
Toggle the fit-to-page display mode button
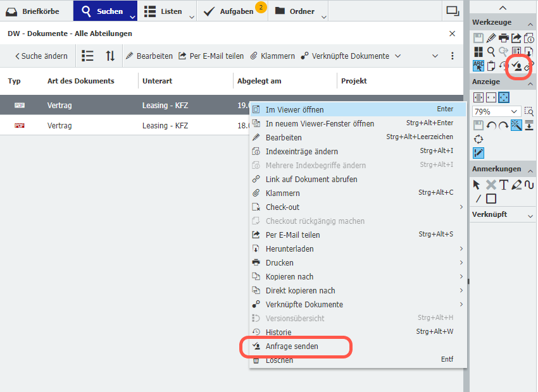click(x=504, y=97)
